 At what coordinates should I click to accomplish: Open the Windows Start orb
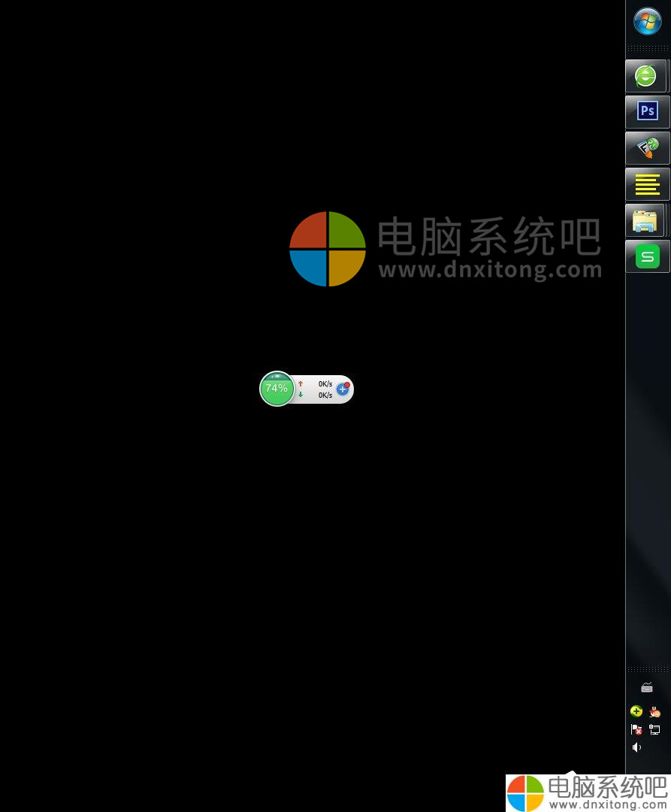tap(647, 21)
